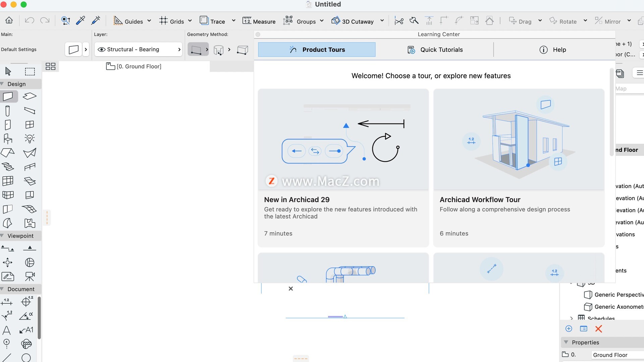The width and height of the screenshot is (644, 362).
Task: Select the Marquee tool
Action: [x=30, y=71]
